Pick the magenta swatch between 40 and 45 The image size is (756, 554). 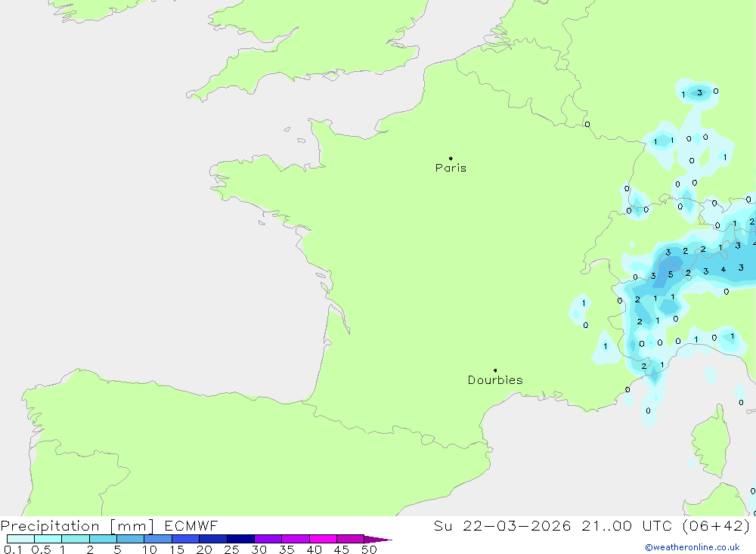(323, 539)
